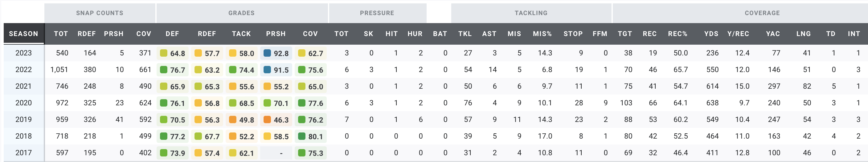This screenshot has width=868, height=162.
Task: Click the MIS% column header
Action: point(542,34)
